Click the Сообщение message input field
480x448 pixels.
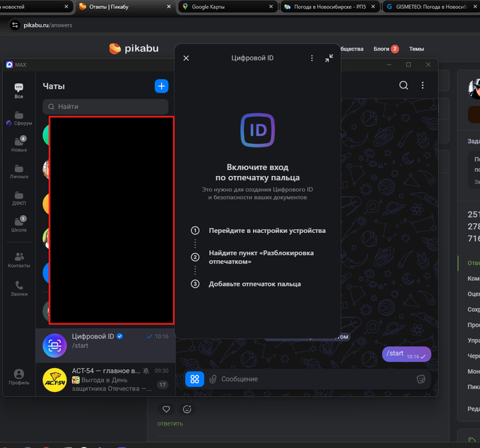coord(315,379)
